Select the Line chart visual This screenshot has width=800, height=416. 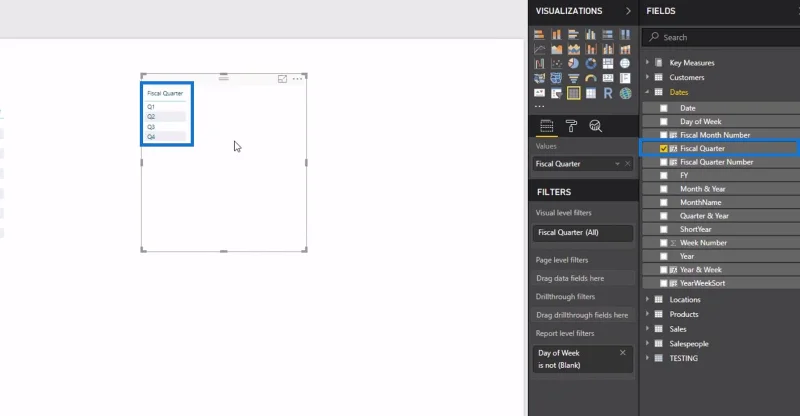point(539,49)
